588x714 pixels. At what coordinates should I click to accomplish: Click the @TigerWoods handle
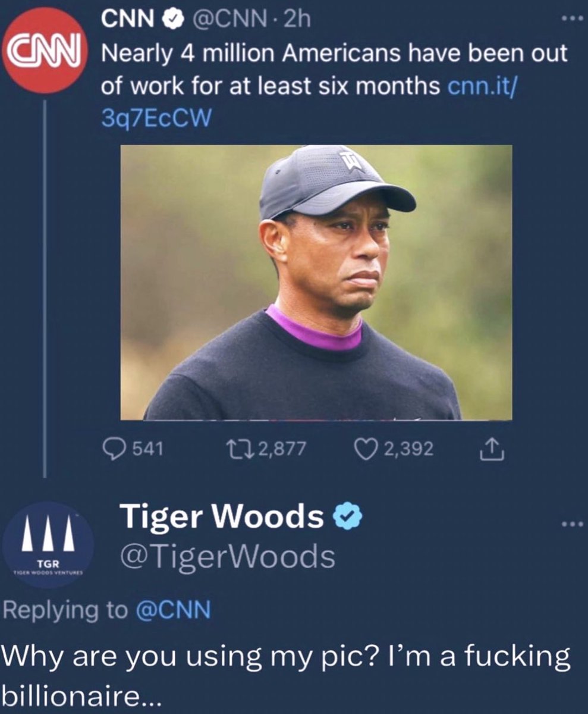227,557
